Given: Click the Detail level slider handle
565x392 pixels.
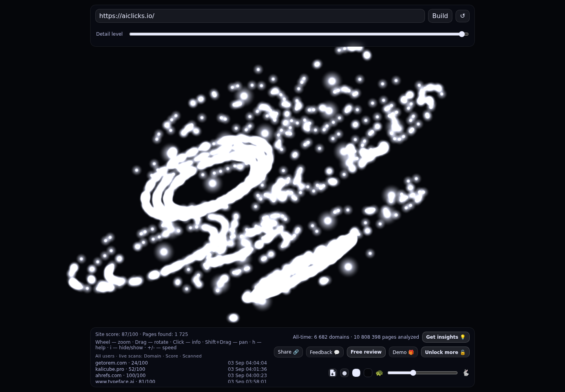Looking at the screenshot, I should 462,34.
